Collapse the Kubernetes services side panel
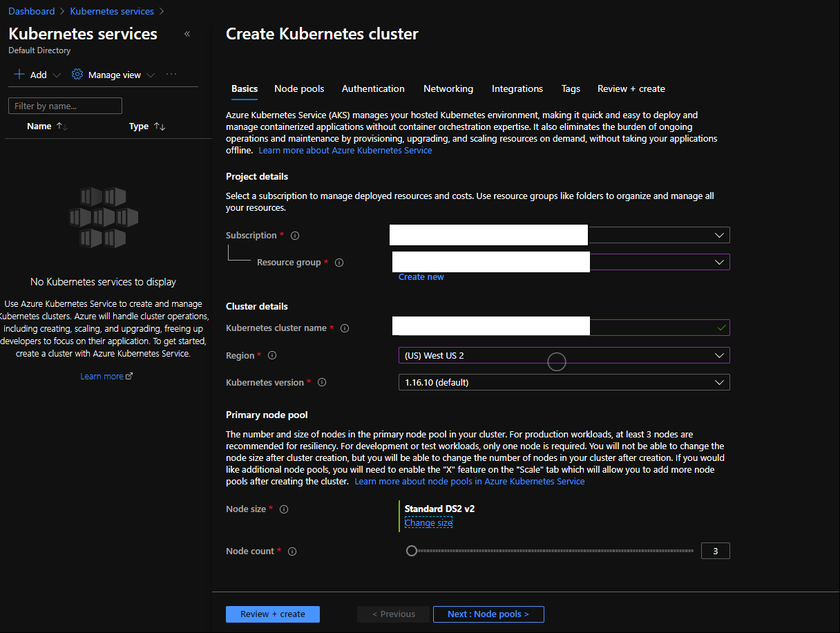840x633 pixels. (187, 34)
